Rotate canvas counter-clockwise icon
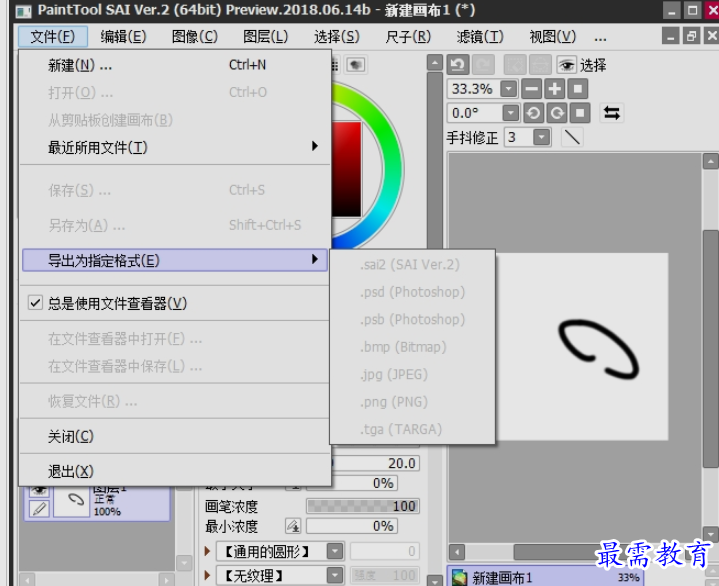This screenshot has height=586, width=719. click(533, 112)
